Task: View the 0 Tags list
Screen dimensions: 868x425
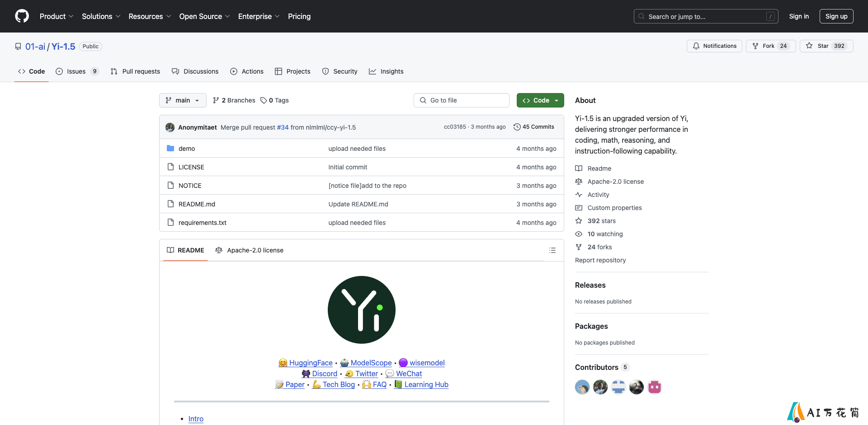Action: 274,100
